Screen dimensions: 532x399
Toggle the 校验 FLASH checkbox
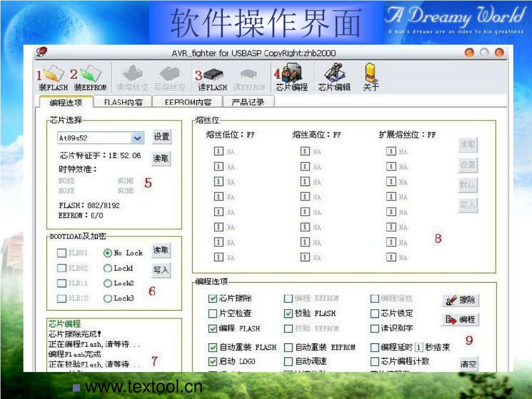[288, 313]
